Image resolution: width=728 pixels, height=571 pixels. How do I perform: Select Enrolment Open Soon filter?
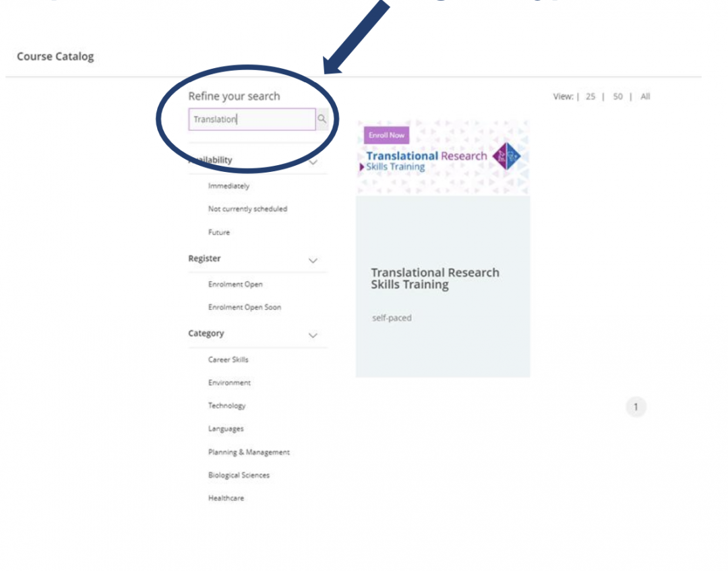[x=245, y=307]
